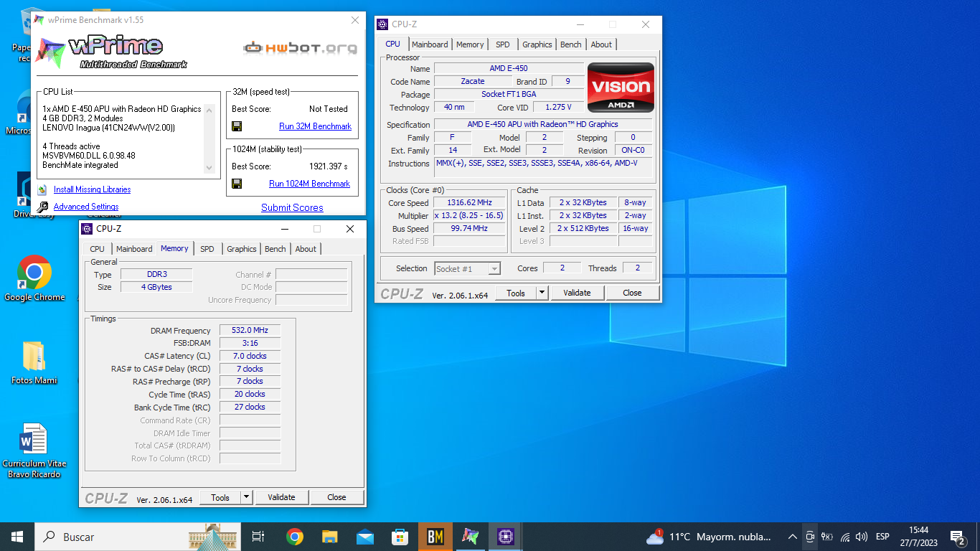This screenshot has width=980, height=551.
Task: Click the CPU-Z title icon in the Memory window
Action: (87, 229)
